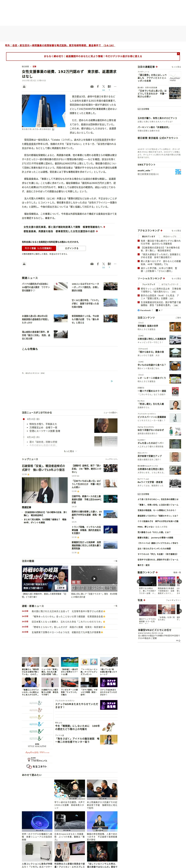The image size is (186, 868).
Task: Share by mail using the top envelope icon
Action: pyautogui.click(x=92, y=87)
